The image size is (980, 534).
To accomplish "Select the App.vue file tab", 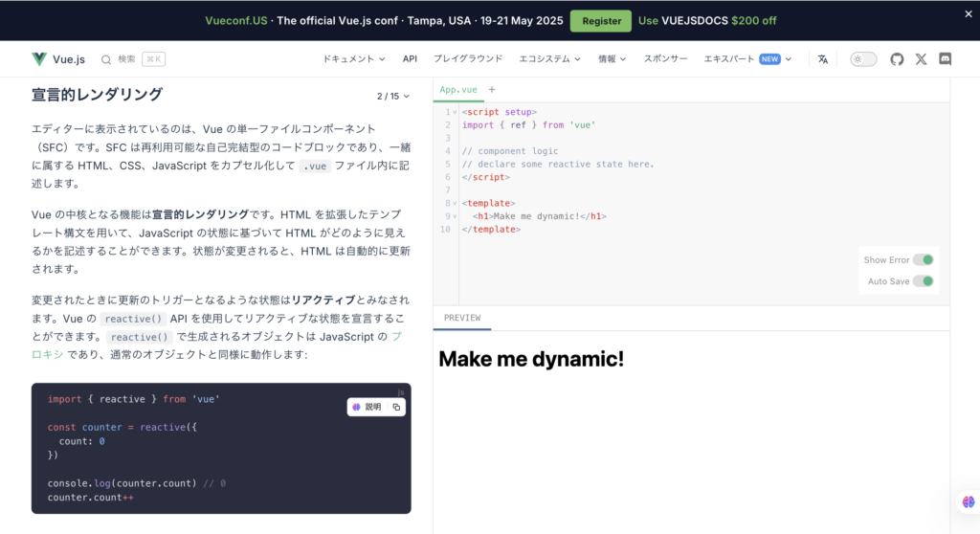I will [x=458, y=89].
